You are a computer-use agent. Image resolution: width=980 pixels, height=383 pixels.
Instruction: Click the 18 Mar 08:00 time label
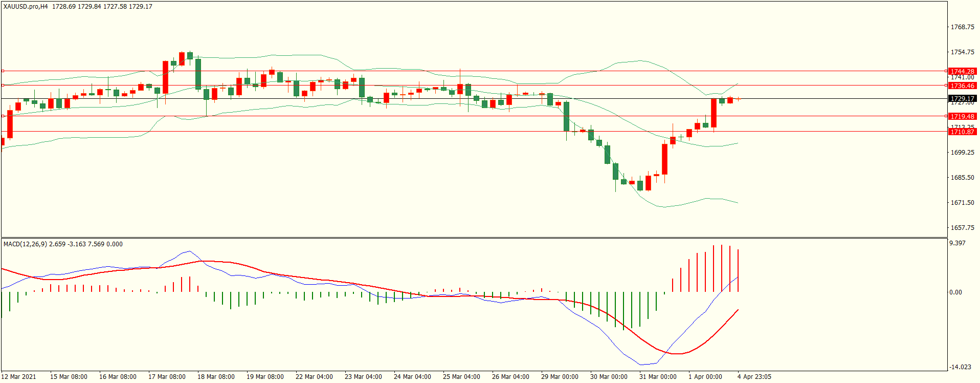click(x=216, y=377)
